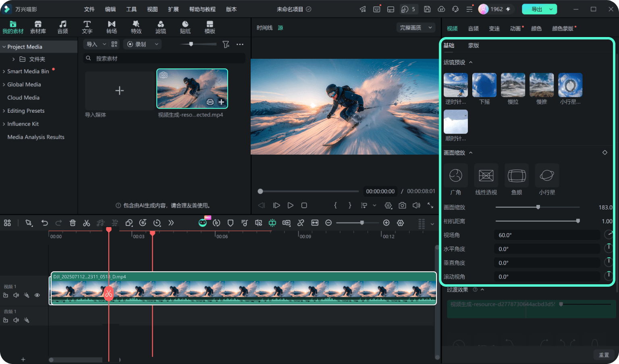Adjust the 画面缩放 slider
The image size is (619, 364).
click(538, 207)
